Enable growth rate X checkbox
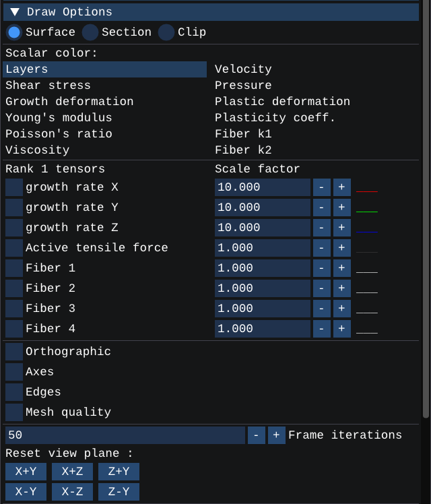Screen dimensions: 431x504 (x=14, y=187)
